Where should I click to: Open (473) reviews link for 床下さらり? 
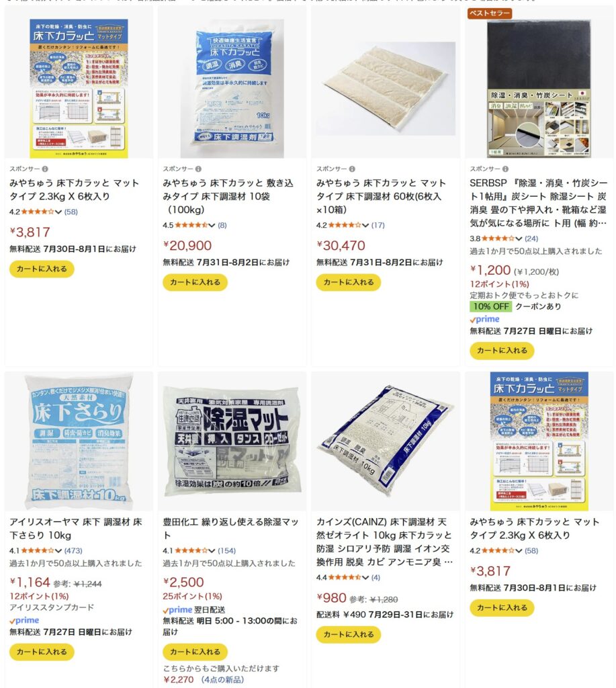click(x=73, y=551)
